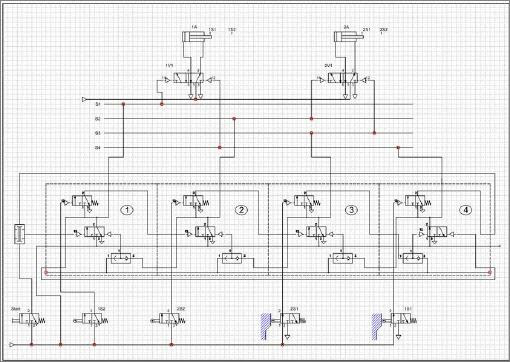The height and width of the screenshot is (362, 510).
Task: Select the shuttle valve in step module 2
Action: [232, 258]
